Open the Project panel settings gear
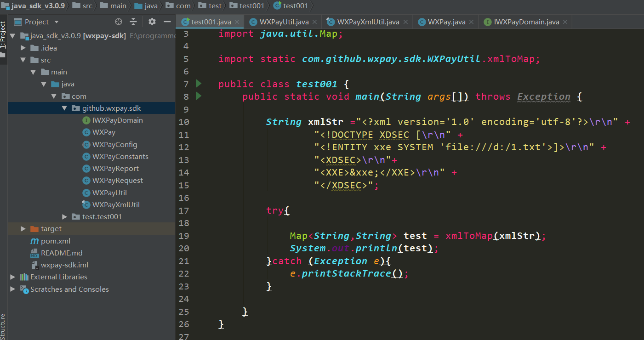Screen dimensions: 644x340 point(152,22)
